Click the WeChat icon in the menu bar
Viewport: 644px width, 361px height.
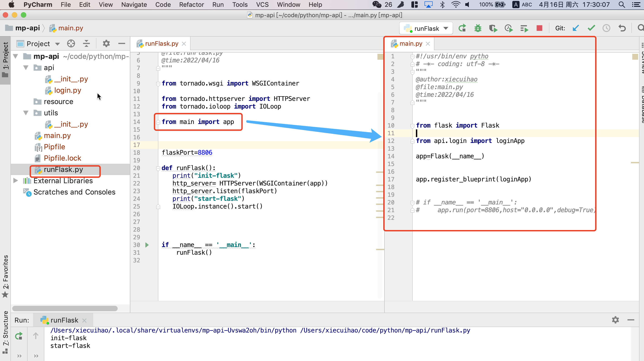point(377,5)
